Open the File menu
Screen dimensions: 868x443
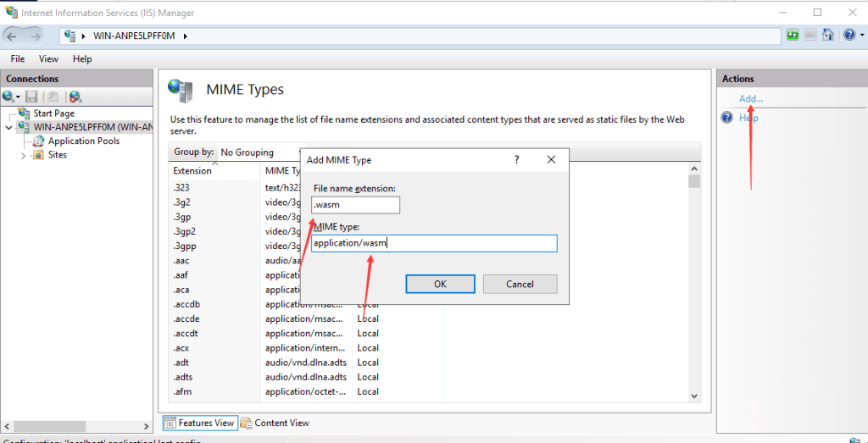click(18, 59)
